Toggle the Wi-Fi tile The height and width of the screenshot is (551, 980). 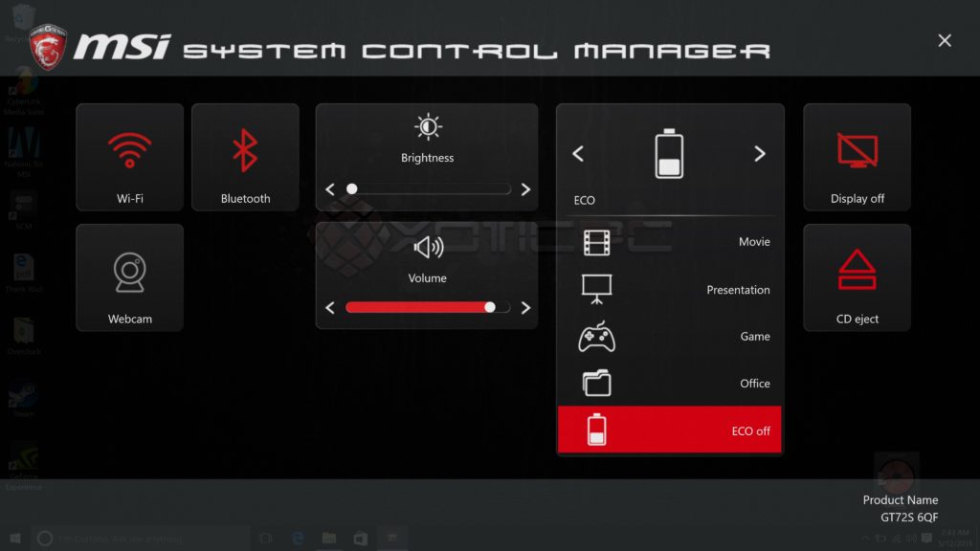tap(129, 158)
